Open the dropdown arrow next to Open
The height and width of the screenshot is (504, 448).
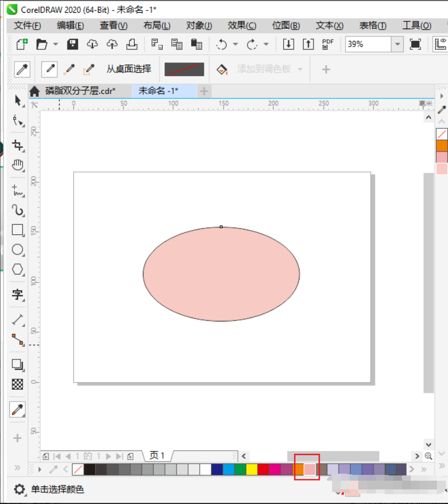pyautogui.click(x=55, y=44)
